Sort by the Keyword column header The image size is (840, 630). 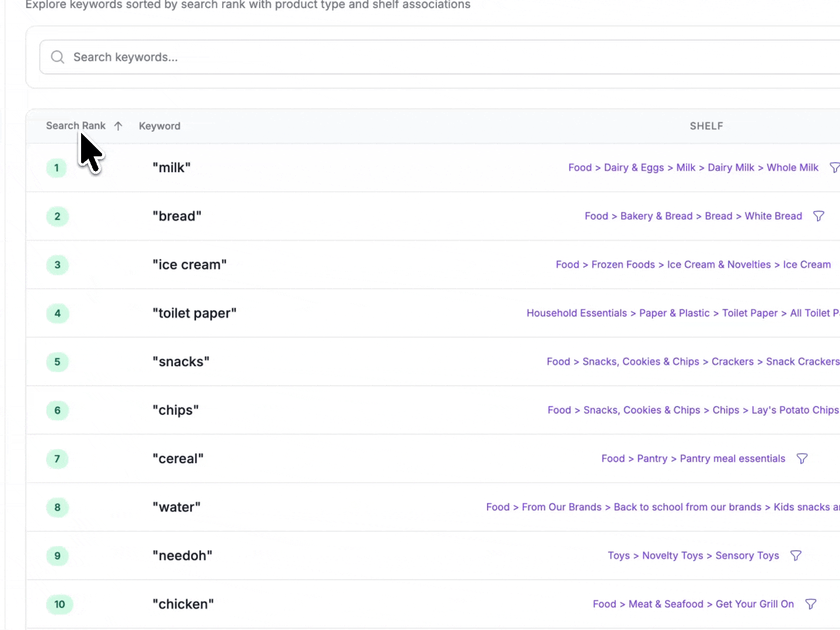pos(159,126)
